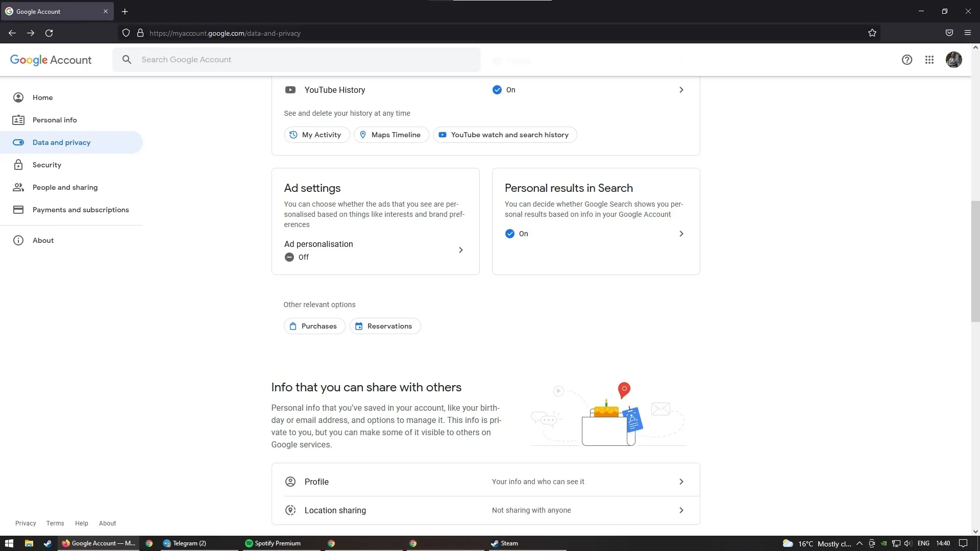
Task: Open About footer link
Action: point(107,523)
